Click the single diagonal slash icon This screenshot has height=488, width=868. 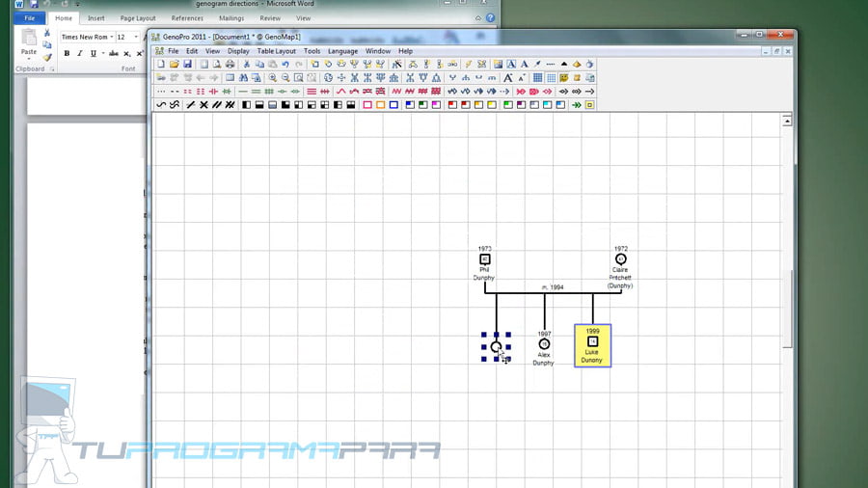[190, 104]
